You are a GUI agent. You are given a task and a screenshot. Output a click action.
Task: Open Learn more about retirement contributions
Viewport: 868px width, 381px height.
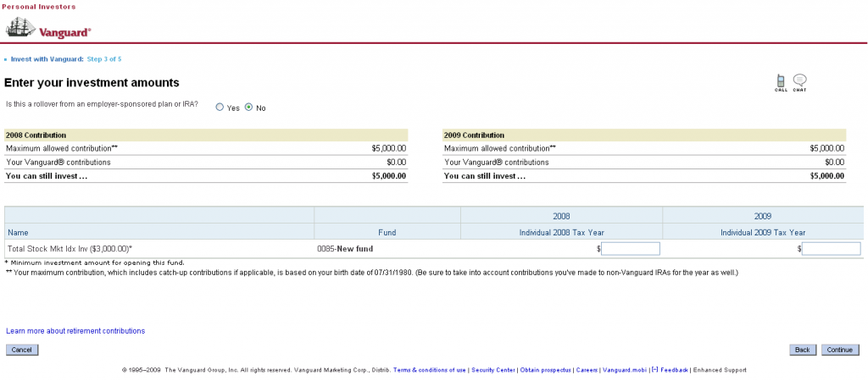[75, 331]
